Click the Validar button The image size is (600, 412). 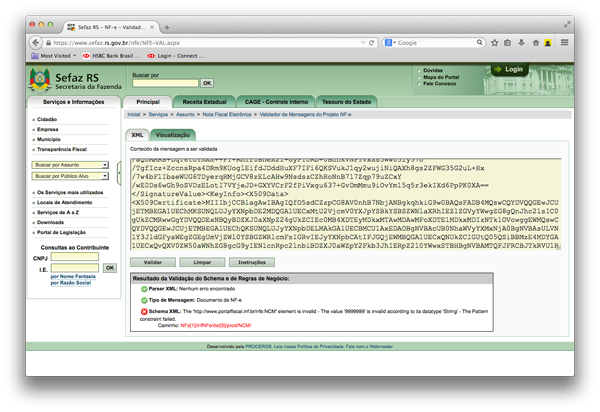[x=153, y=262]
